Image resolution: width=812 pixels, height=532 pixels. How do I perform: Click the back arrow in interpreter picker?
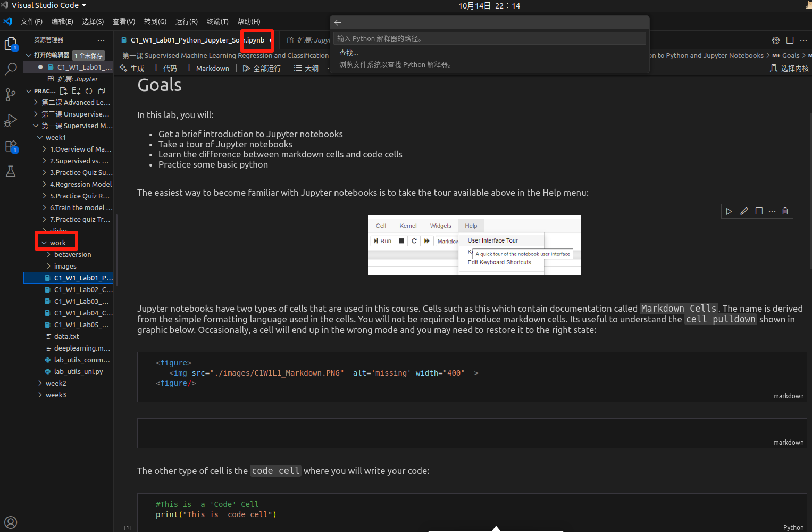point(338,22)
